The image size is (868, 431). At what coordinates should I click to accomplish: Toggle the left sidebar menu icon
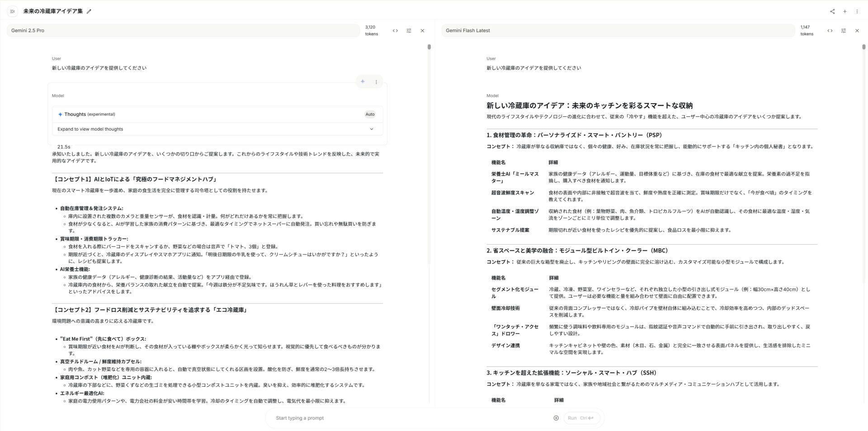coord(12,11)
